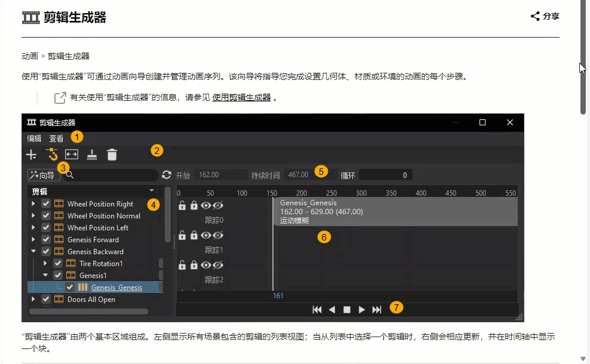This screenshot has width=590, height=364.
Task: Expand the Genesis Forward clip
Action: [33, 239]
